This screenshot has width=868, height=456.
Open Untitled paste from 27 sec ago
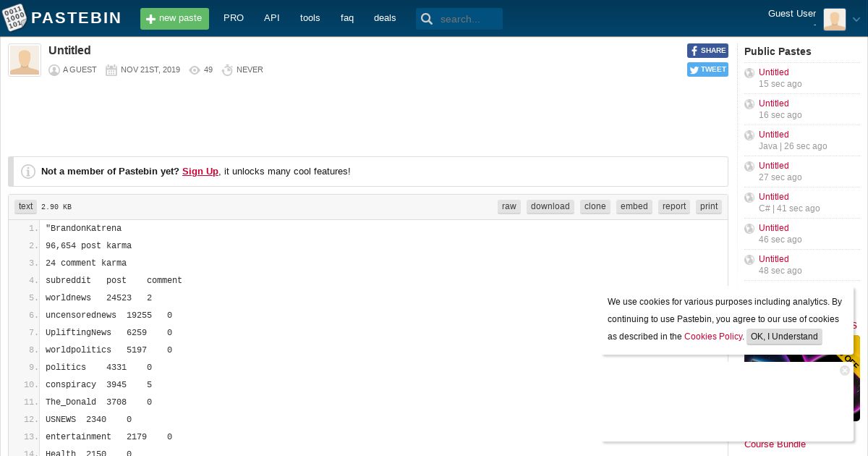(x=774, y=166)
